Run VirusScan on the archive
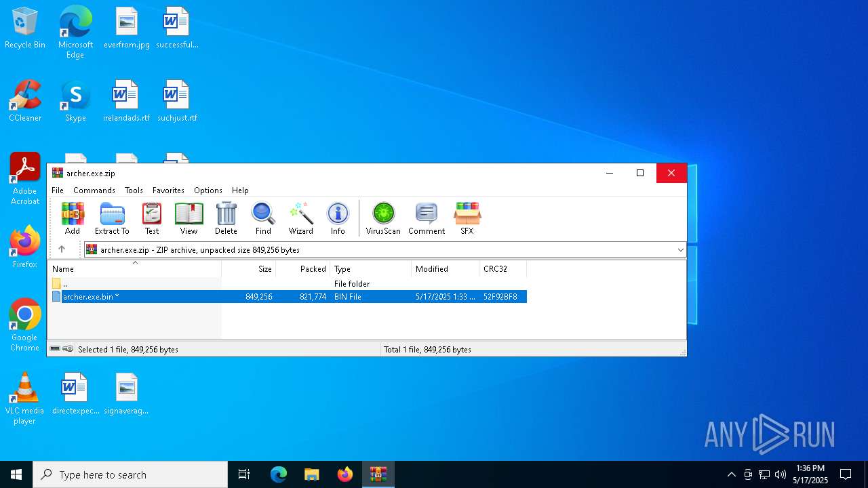This screenshot has width=868, height=488. tap(383, 218)
